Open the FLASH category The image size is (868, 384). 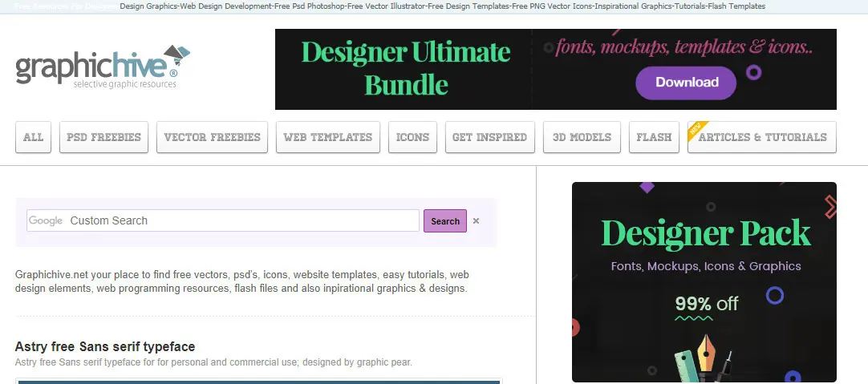(x=654, y=137)
